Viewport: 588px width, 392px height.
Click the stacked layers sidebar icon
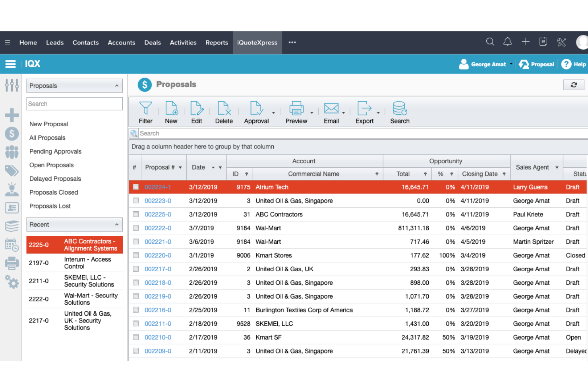tap(12, 226)
